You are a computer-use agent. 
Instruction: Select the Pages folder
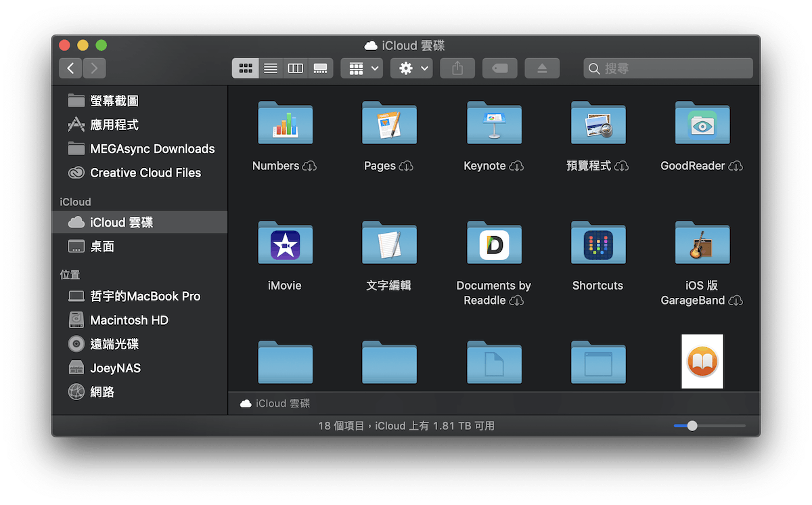point(389,123)
